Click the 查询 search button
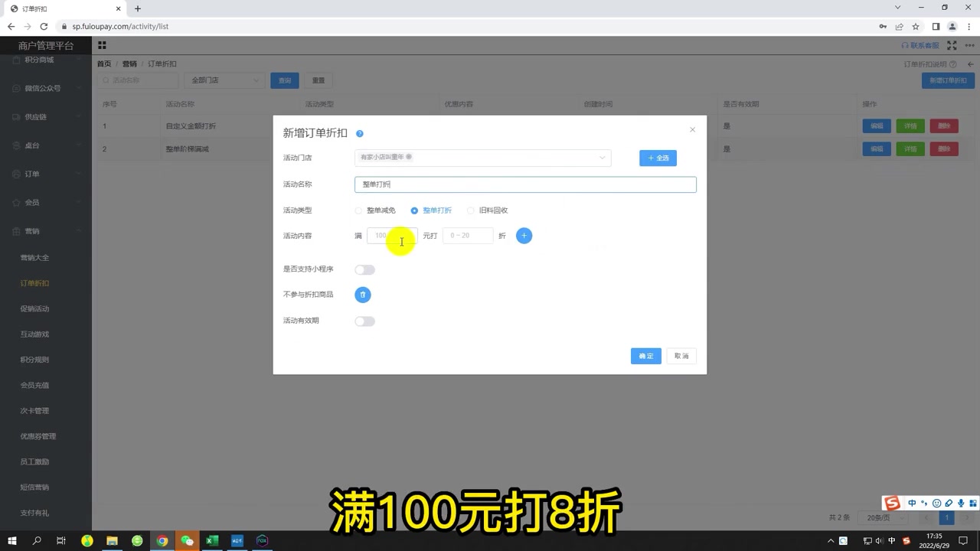The image size is (980, 551). tap(285, 80)
